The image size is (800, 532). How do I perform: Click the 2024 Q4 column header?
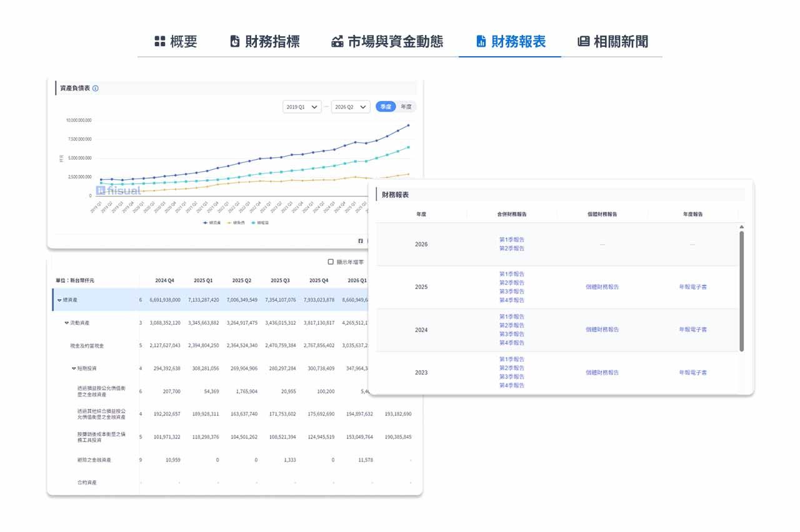pos(165,280)
